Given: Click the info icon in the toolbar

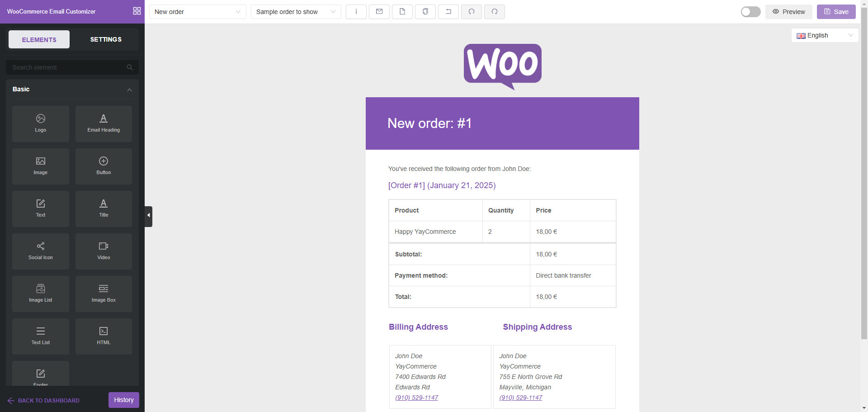Looking at the screenshot, I should (356, 12).
